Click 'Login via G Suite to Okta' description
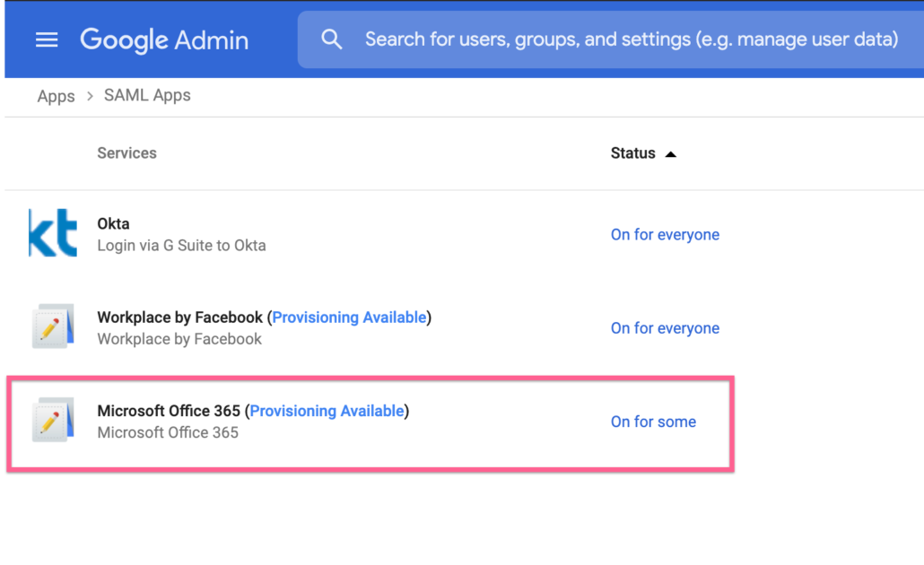 (x=181, y=246)
